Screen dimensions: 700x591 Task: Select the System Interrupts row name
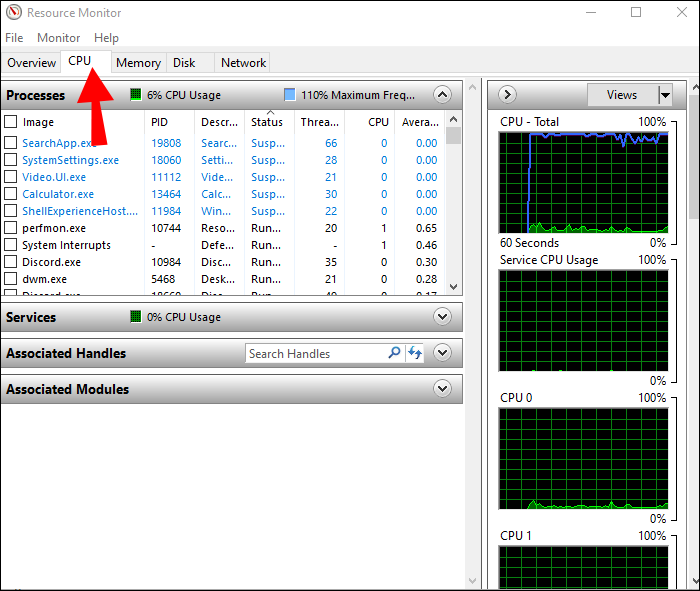pyautogui.click(x=67, y=245)
